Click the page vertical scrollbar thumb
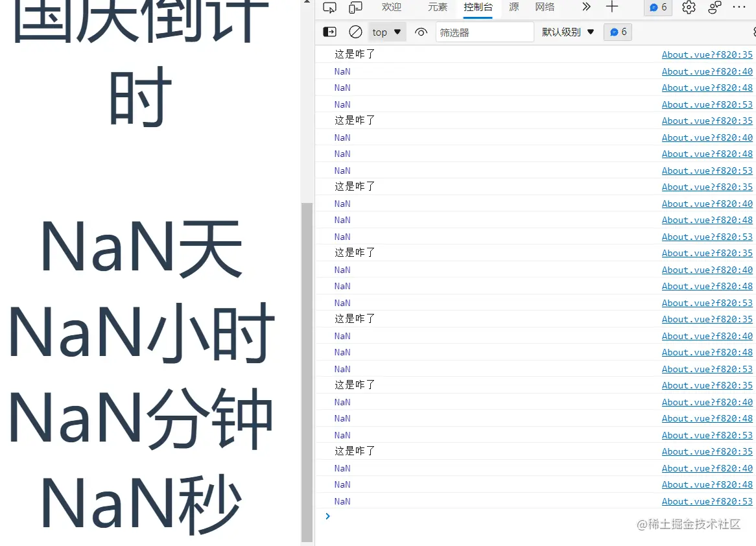The image size is (756, 546). point(307,372)
